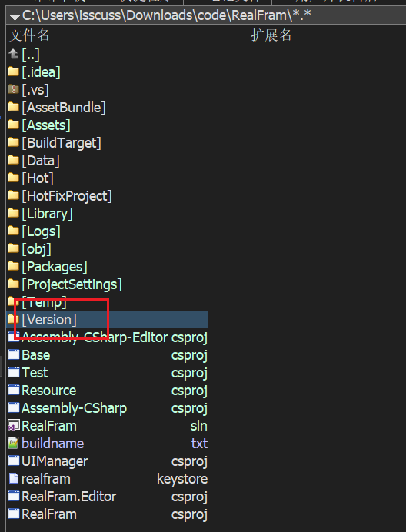The image size is (406, 532).
Task: Click the parent directory up-arrow icon
Action: (x=13, y=55)
